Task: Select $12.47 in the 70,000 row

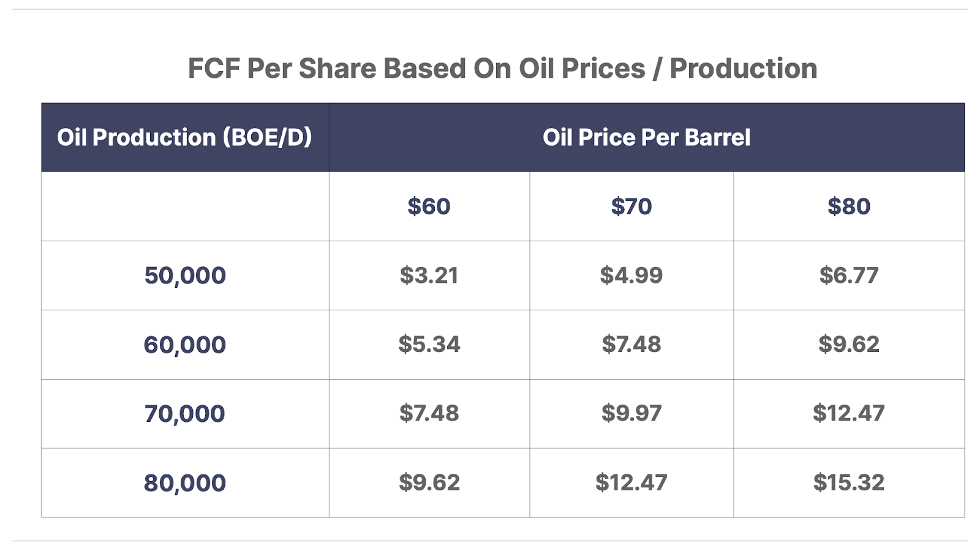Action: 849,414
